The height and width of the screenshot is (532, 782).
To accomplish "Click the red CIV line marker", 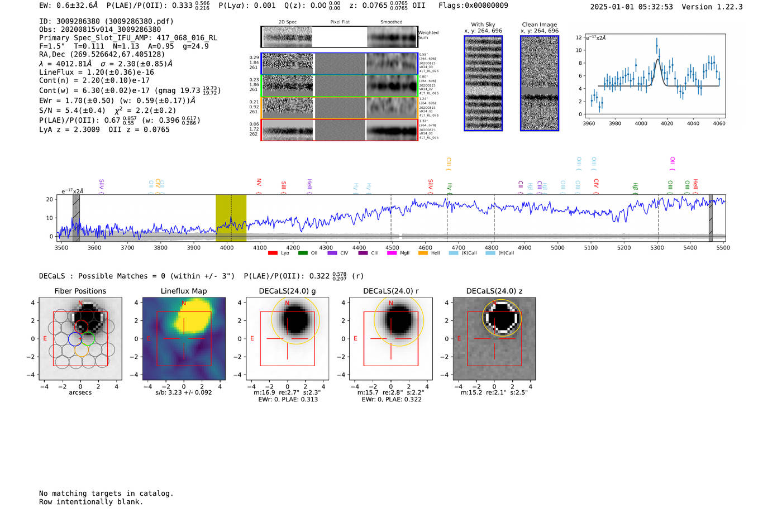I will (x=596, y=186).
